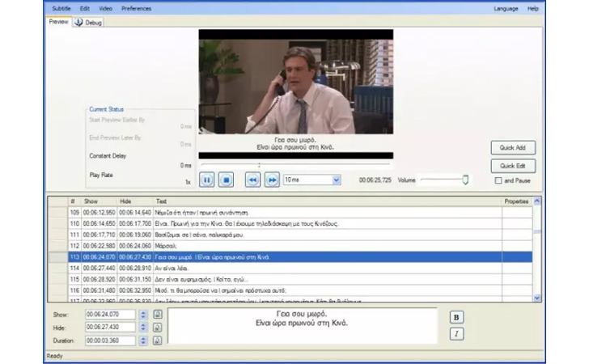Open the Preferences menu
This screenshot has height=364, width=589.
[x=137, y=8]
